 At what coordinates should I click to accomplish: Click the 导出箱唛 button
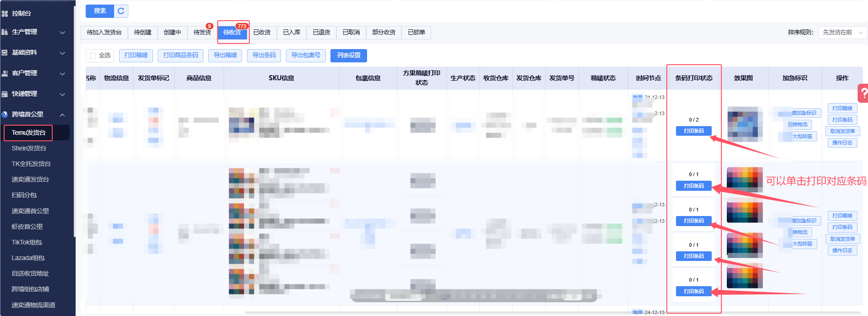pyautogui.click(x=225, y=55)
